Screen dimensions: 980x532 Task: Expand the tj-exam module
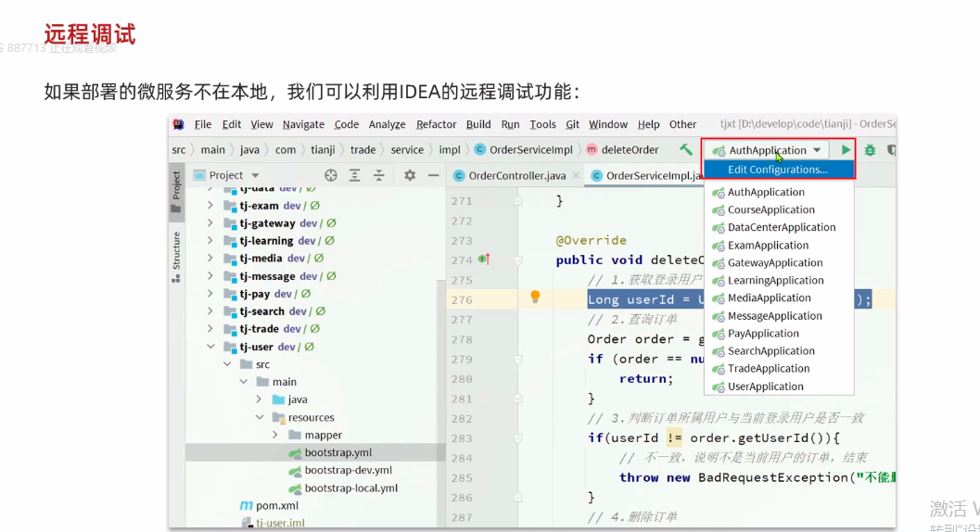click(210, 205)
